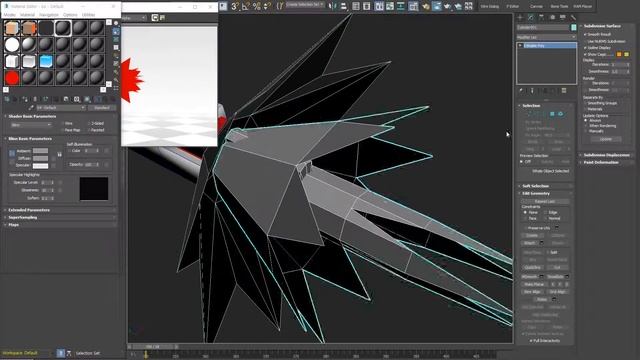Open the Hierarchy panel tab
The height and width of the screenshot is (360, 640).
coord(541,18)
